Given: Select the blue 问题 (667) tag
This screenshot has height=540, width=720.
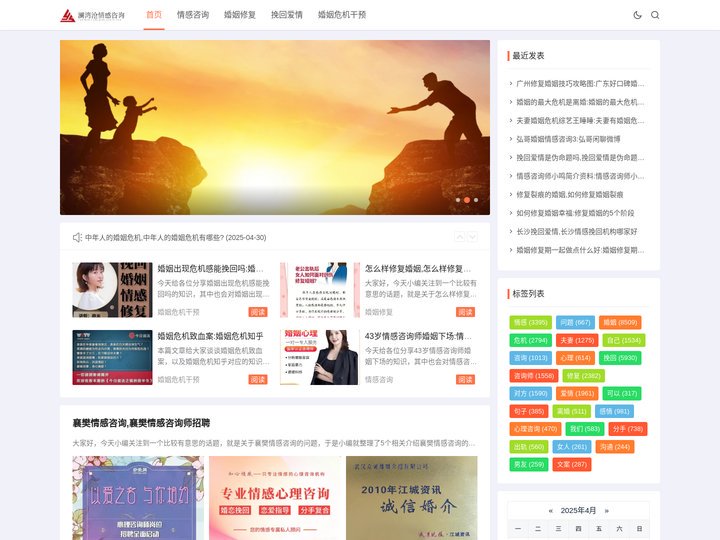Looking at the screenshot, I should 575,322.
